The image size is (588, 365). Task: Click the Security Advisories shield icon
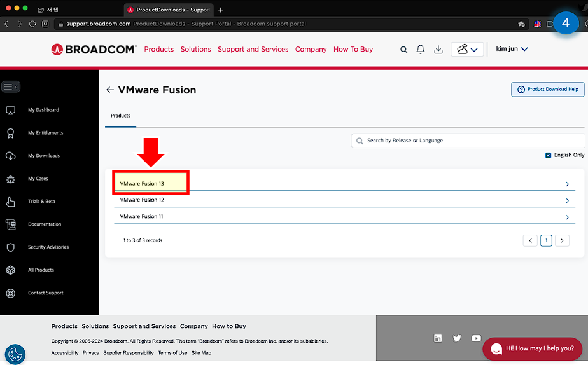click(10, 247)
